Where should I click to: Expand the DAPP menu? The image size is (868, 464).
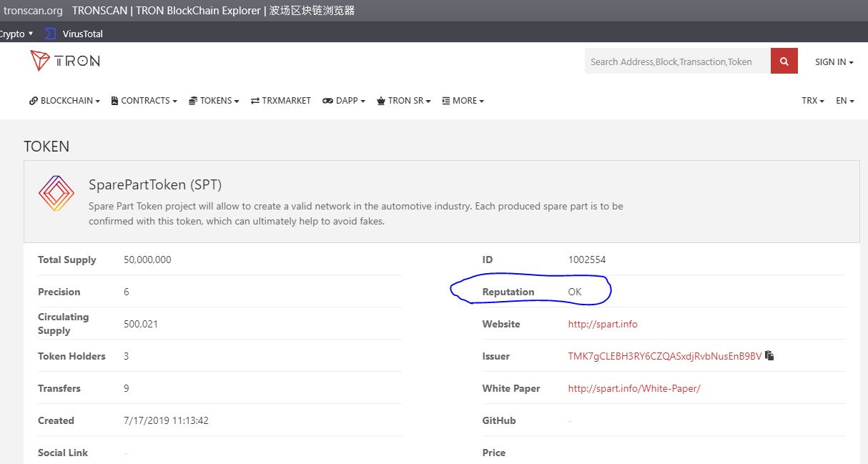point(344,101)
